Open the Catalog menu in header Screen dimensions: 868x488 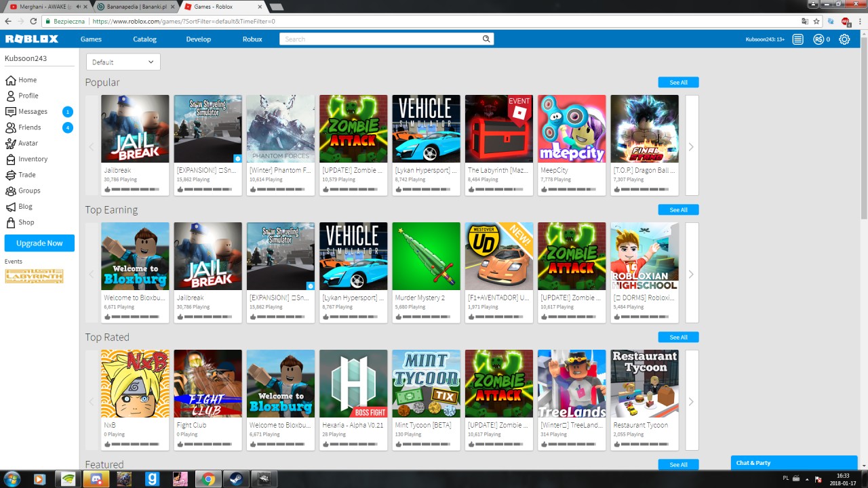[144, 39]
